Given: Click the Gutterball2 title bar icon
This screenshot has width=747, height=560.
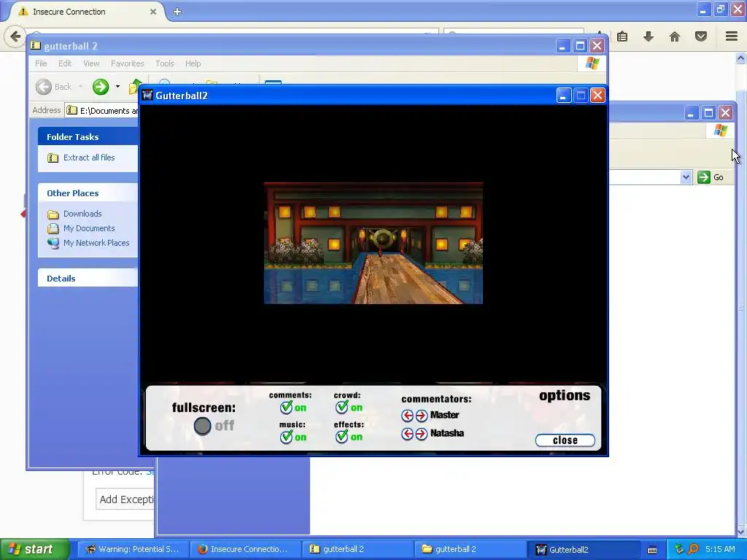Looking at the screenshot, I should pos(147,96).
